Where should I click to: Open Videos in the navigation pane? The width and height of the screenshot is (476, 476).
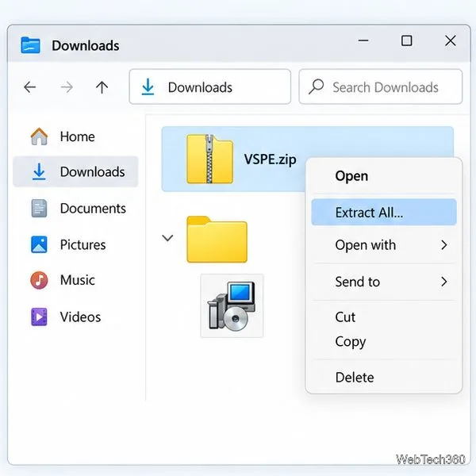(x=75, y=317)
